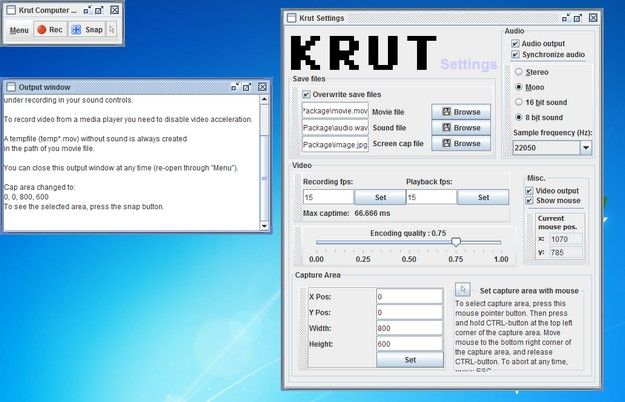
Task: Maximize the Output window
Action: click(247, 87)
